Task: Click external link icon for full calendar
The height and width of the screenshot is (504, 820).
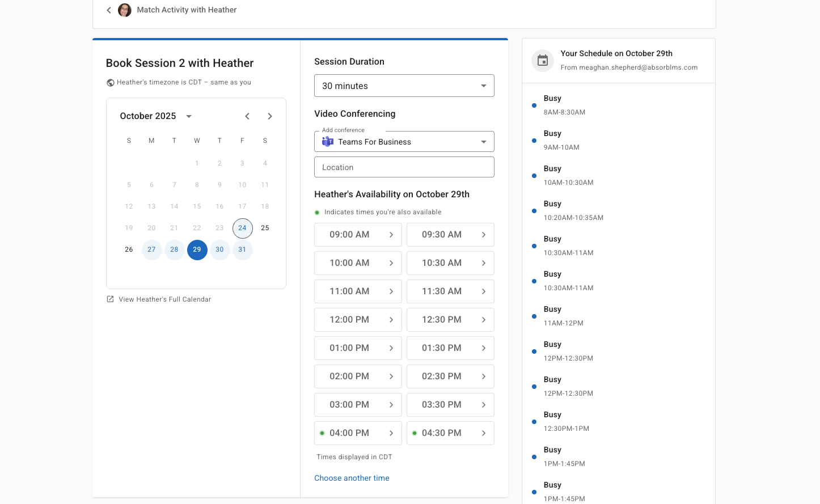Action: (x=111, y=299)
